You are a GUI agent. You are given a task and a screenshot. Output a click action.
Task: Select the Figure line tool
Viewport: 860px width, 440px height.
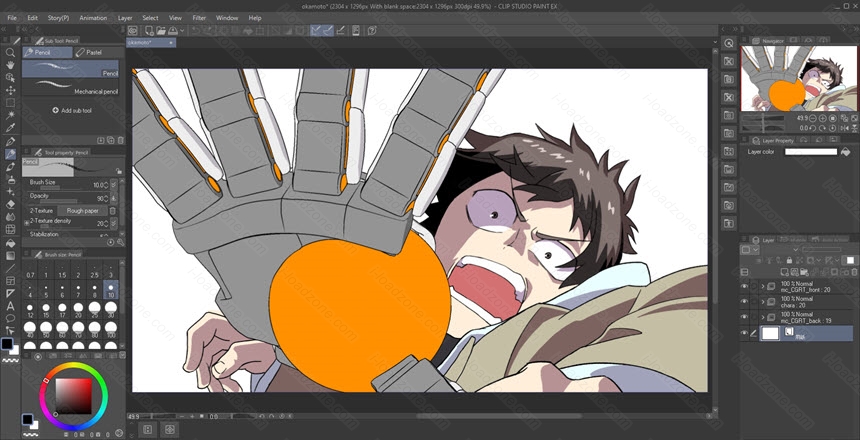click(10, 268)
